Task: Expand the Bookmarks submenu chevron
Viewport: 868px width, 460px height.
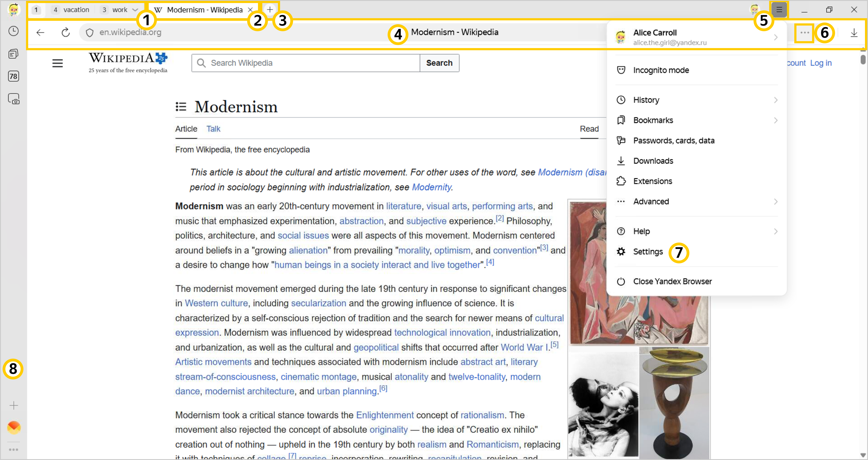Action: (x=776, y=120)
